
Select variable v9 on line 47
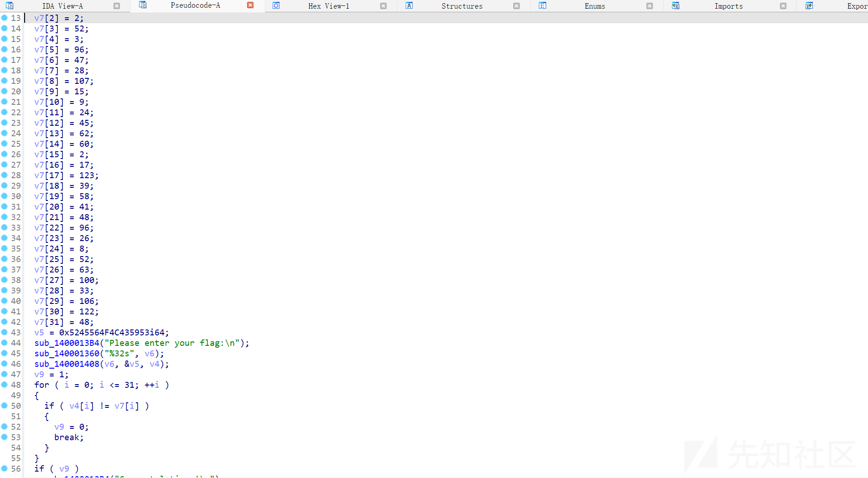pyautogui.click(x=39, y=375)
